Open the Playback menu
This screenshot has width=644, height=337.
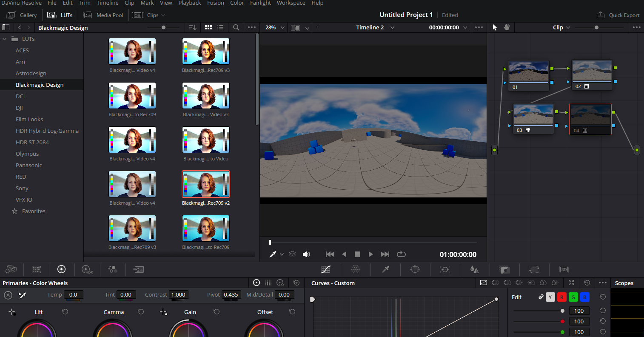tap(190, 3)
